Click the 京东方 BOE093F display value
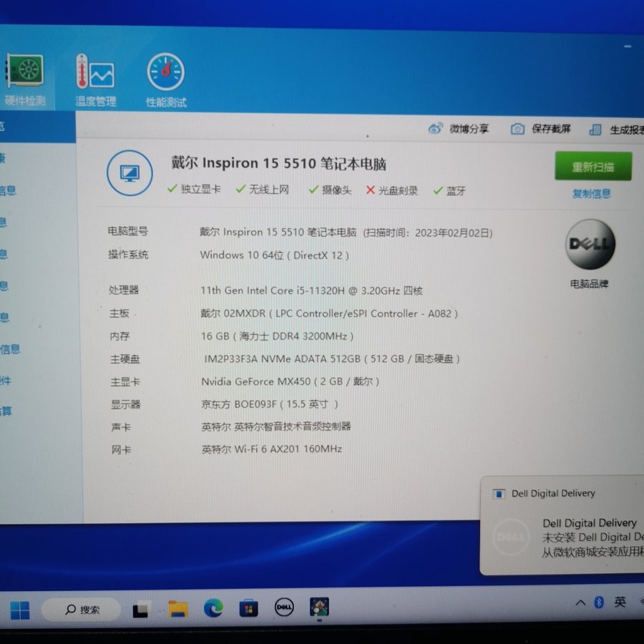Viewport: 644px width, 644px height. (x=270, y=404)
